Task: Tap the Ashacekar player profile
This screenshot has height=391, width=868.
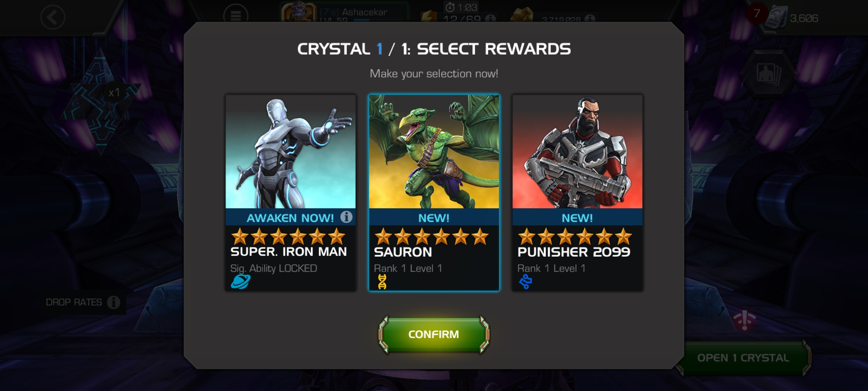Action: coord(344,12)
